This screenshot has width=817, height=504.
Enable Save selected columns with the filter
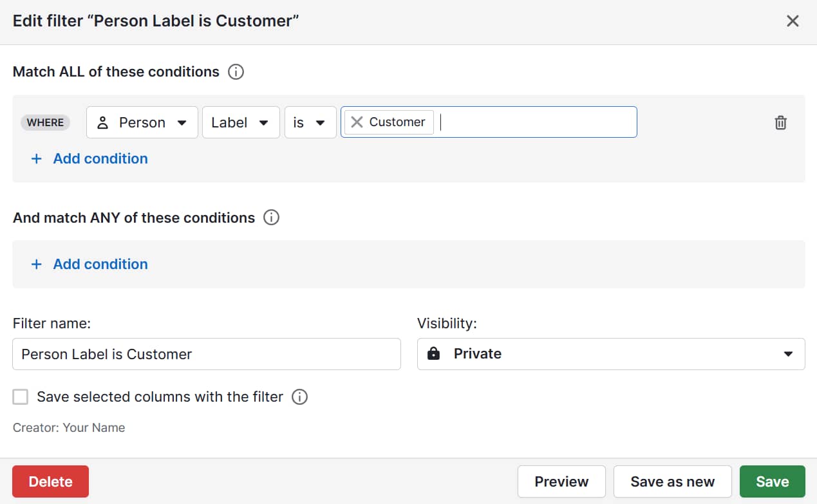[20, 397]
